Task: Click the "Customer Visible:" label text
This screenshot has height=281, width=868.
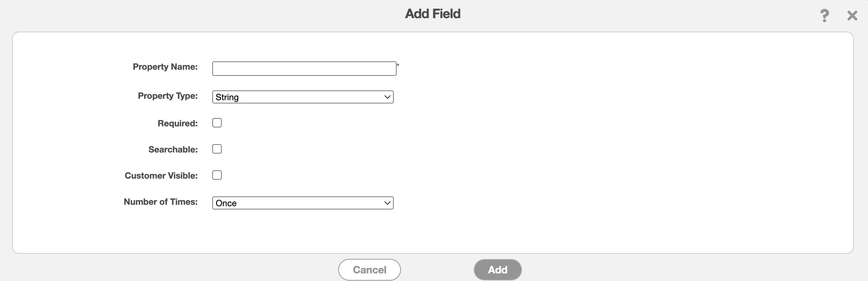Action: pos(161,176)
